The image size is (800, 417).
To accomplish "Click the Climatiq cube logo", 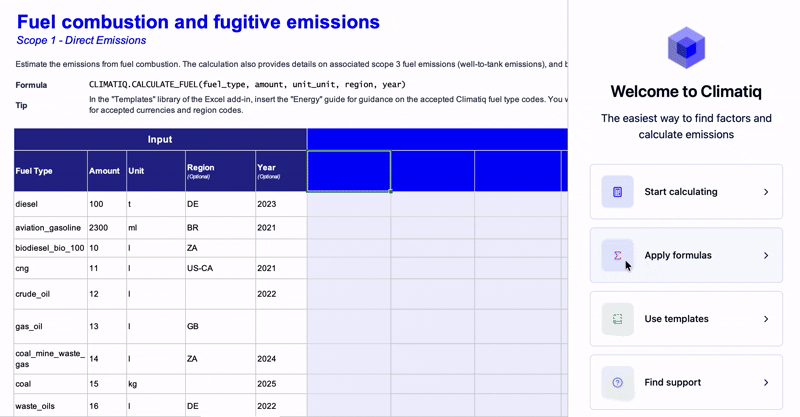I will (686, 48).
